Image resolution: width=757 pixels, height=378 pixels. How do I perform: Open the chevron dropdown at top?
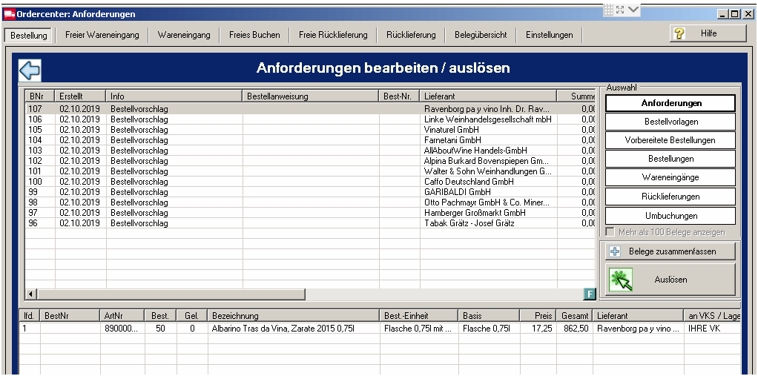coord(633,9)
